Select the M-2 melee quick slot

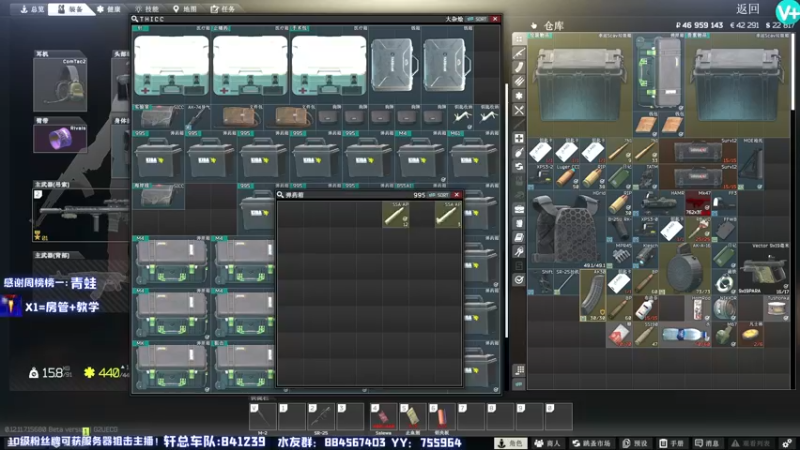coord(263,416)
